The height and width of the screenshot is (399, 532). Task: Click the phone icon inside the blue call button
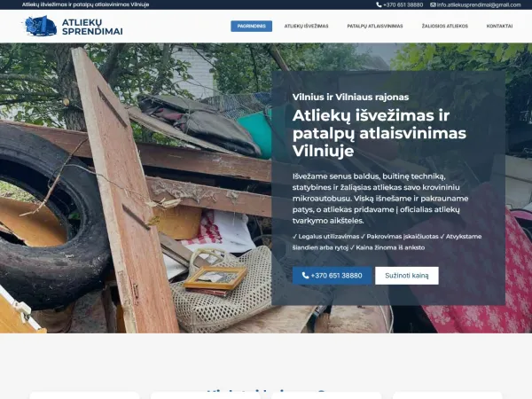305,276
